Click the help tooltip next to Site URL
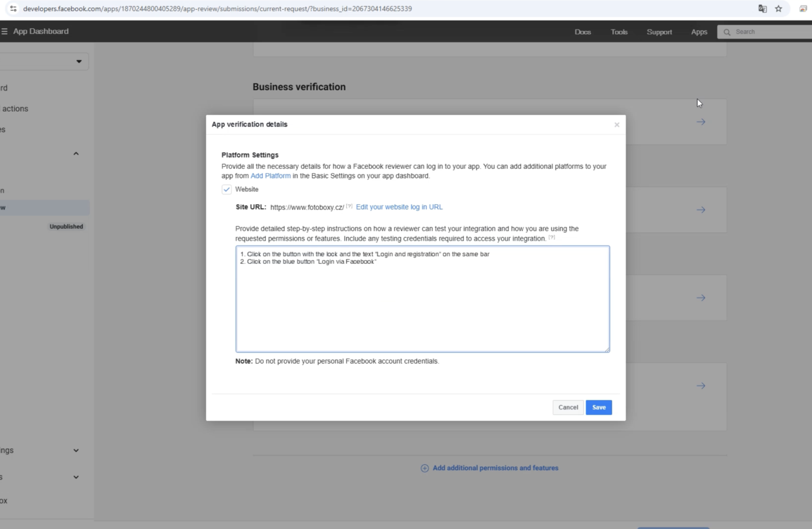812x529 pixels. coord(349,206)
